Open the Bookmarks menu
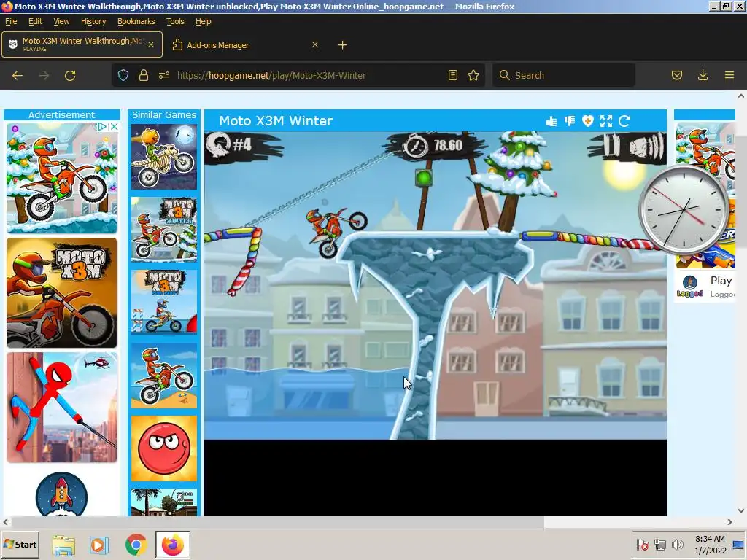 pyautogui.click(x=136, y=21)
